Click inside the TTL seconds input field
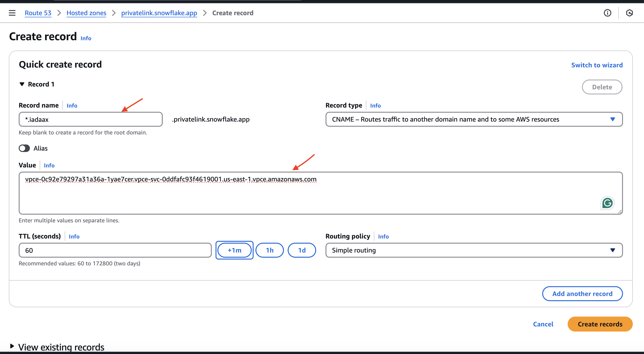 (115, 250)
